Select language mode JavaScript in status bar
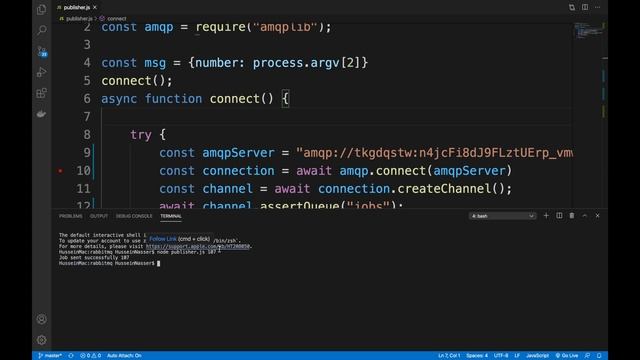This screenshot has height=360, width=640. tap(537, 356)
